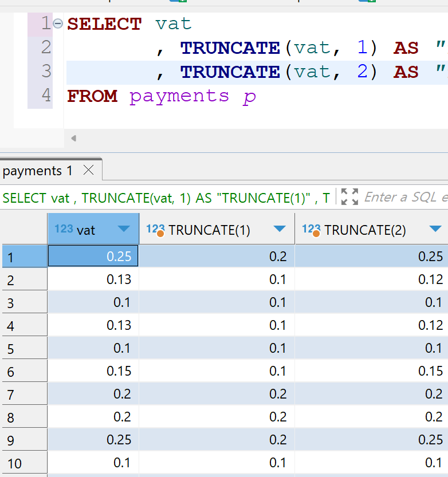Click the FROM keyword in editor line 4
This screenshot has width=448, height=477.
pyautogui.click(x=92, y=96)
